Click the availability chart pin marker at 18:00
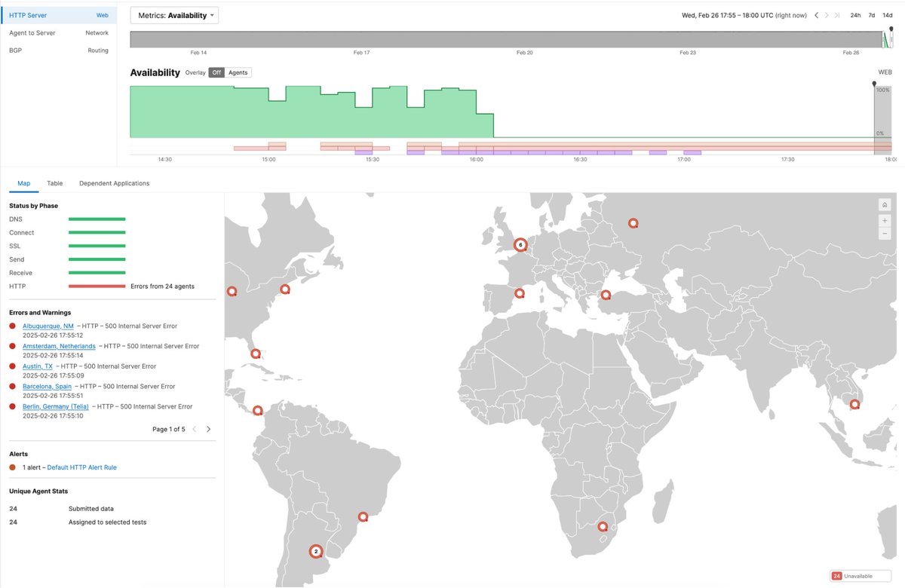Screen dimensions: 905x588 tap(874, 84)
